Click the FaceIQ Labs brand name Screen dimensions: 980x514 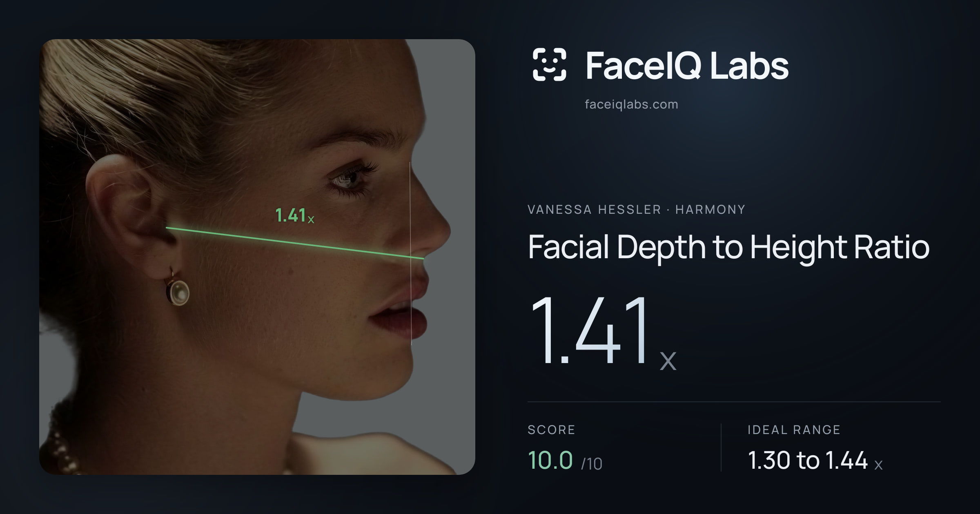click(x=687, y=65)
